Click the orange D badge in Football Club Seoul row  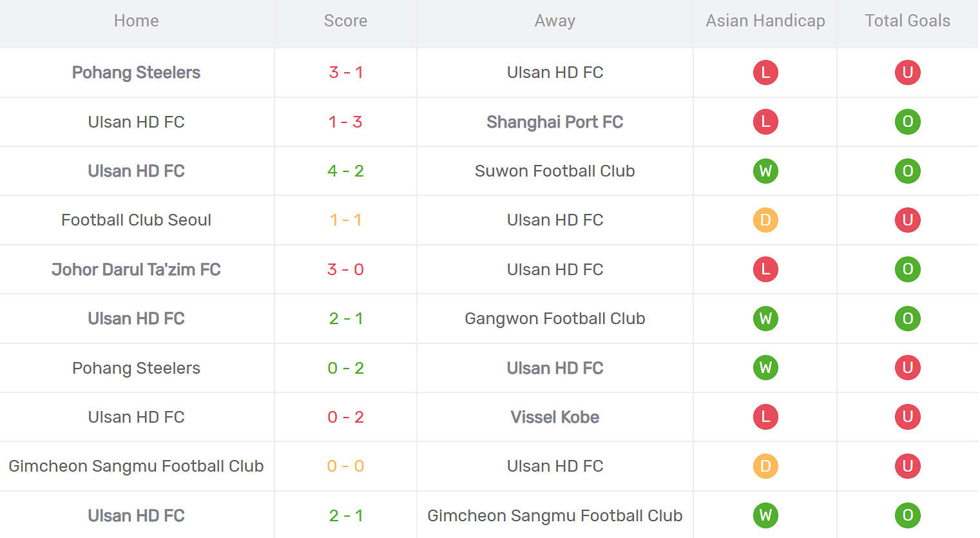point(765,220)
